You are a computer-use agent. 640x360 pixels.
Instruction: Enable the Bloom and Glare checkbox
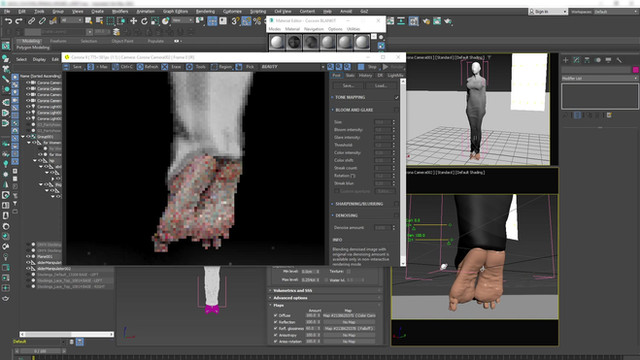tap(396, 110)
